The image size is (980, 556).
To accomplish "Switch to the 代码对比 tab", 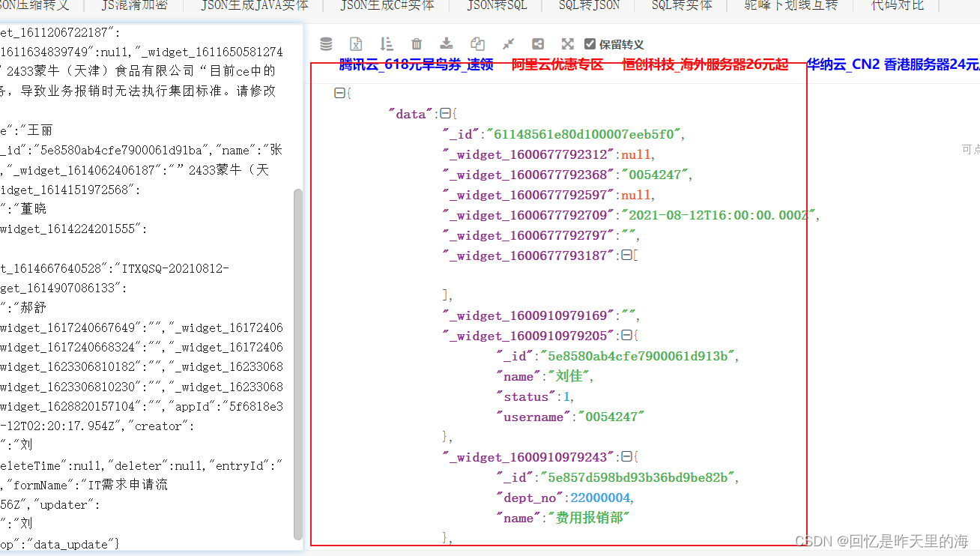I will point(896,6).
